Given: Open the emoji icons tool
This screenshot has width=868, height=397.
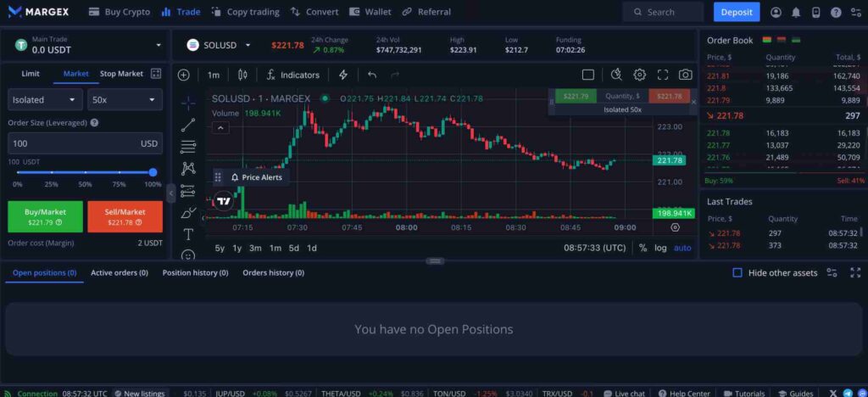Looking at the screenshot, I should (188, 255).
